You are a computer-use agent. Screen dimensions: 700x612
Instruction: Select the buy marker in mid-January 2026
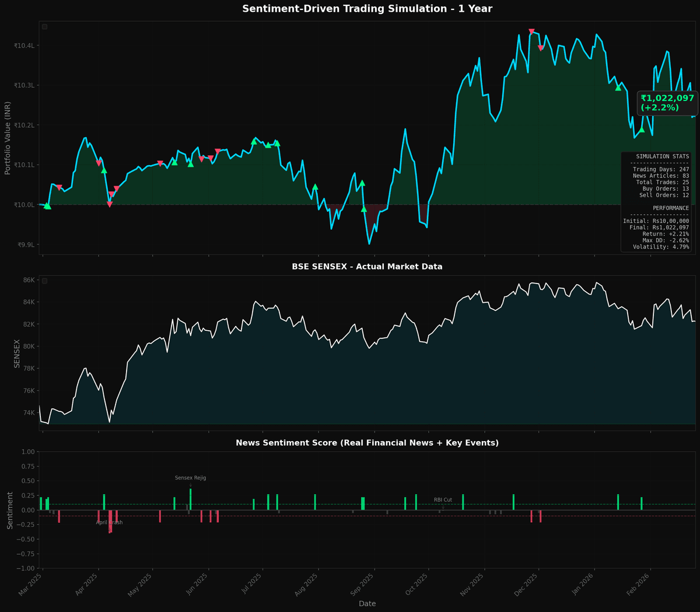point(618,88)
